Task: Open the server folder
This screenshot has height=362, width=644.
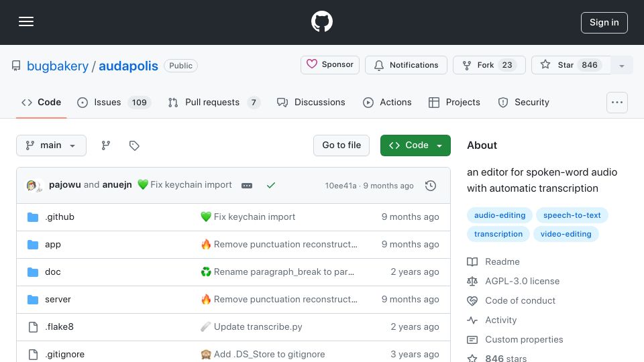Action: click(x=58, y=299)
